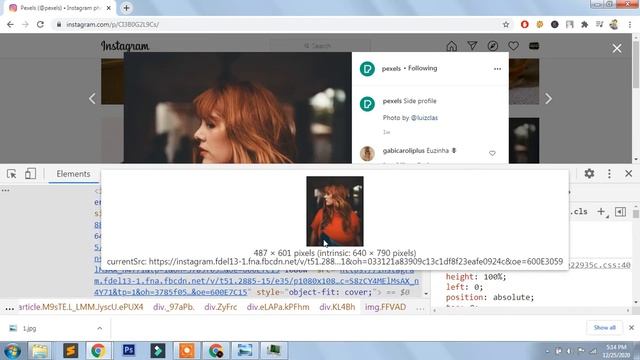Open Instagram profile avatar icon in navbar
This screenshot has height=360, width=640.
[x=533, y=46]
